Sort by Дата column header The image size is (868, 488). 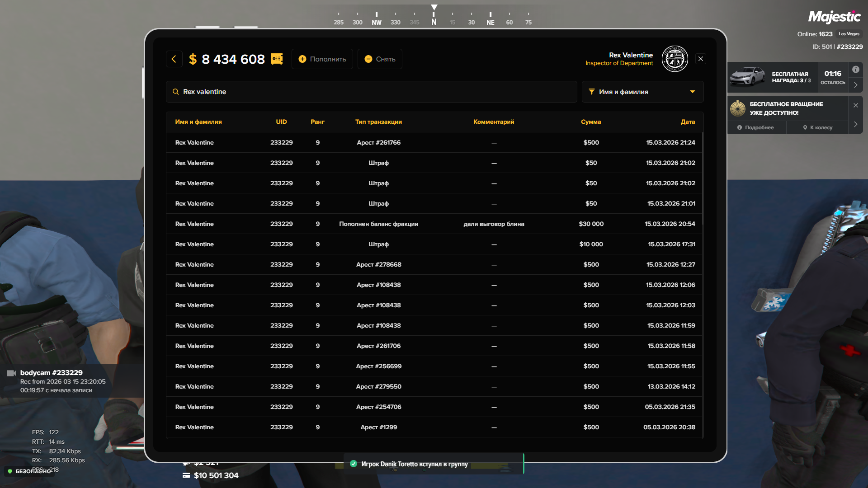click(x=687, y=122)
